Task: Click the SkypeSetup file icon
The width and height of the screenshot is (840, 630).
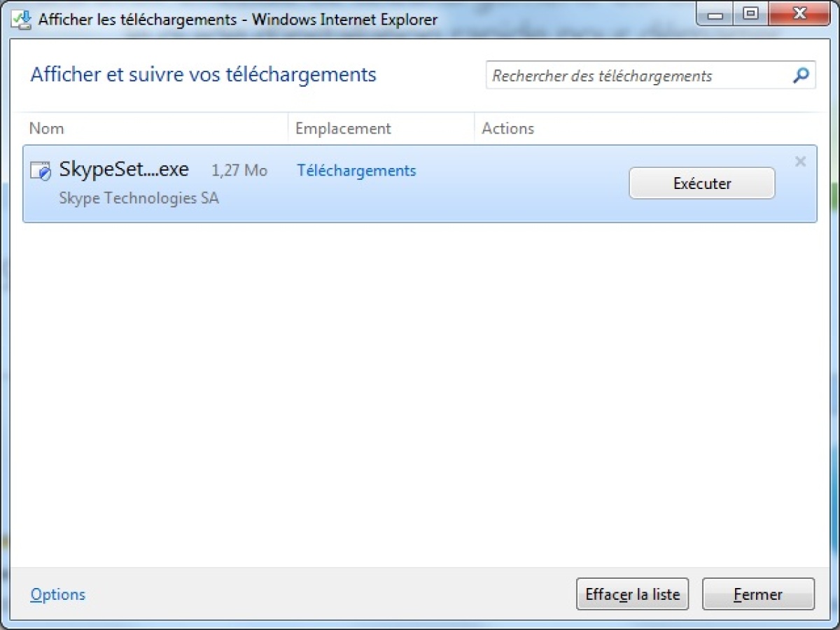Action: pyautogui.click(x=41, y=171)
